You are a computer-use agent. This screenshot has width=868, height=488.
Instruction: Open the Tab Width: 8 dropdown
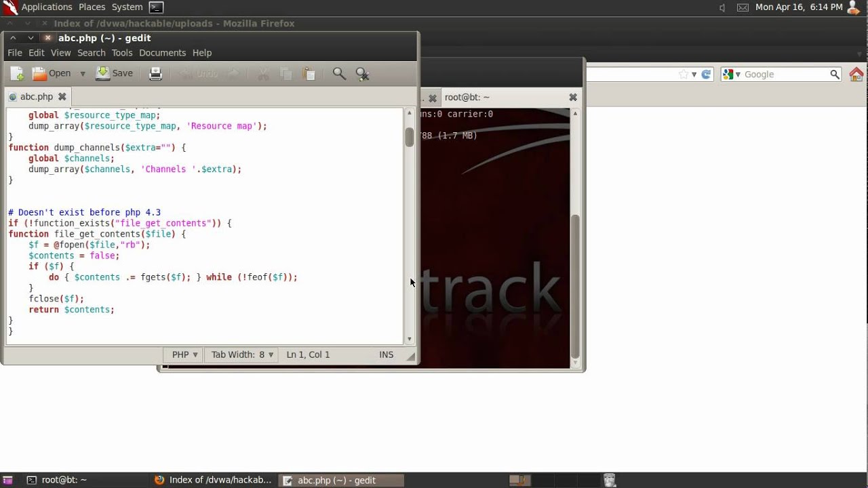tap(242, 354)
